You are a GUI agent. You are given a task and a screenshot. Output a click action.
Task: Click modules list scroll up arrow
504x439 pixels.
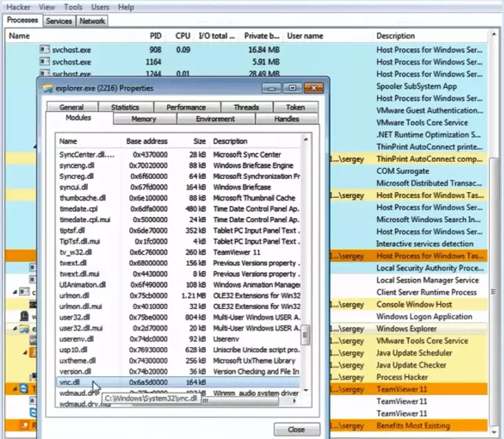point(306,140)
